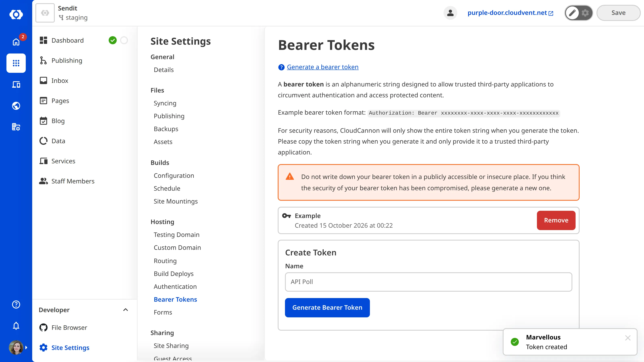The height and width of the screenshot is (362, 644).
Task: Click the green build status check icon
Action: pos(112,40)
